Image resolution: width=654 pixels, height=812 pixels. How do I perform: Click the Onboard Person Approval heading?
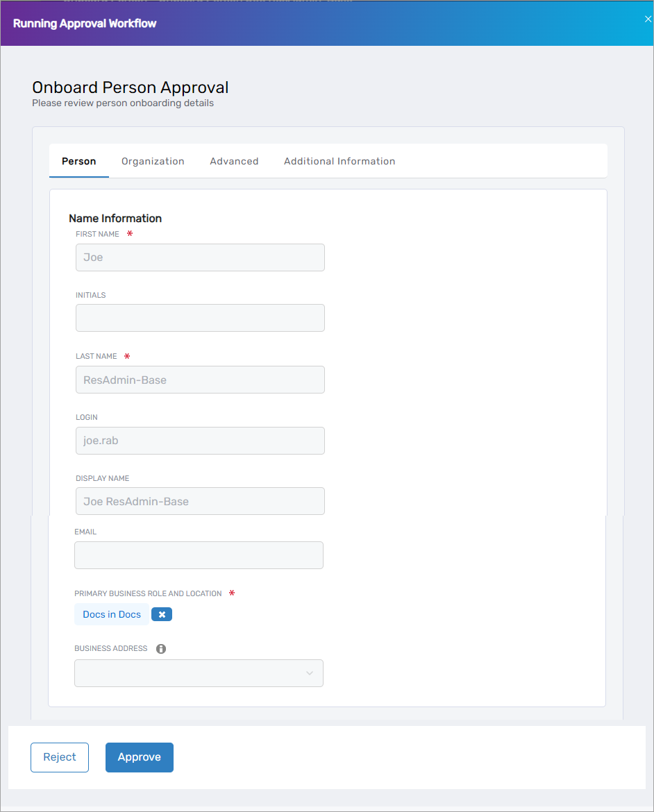[130, 87]
